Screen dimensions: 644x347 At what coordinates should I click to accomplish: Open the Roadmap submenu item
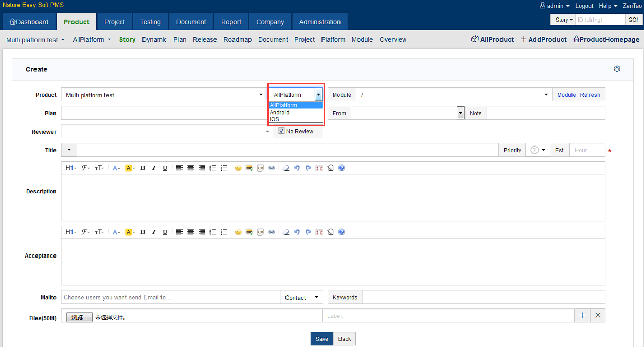237,39
